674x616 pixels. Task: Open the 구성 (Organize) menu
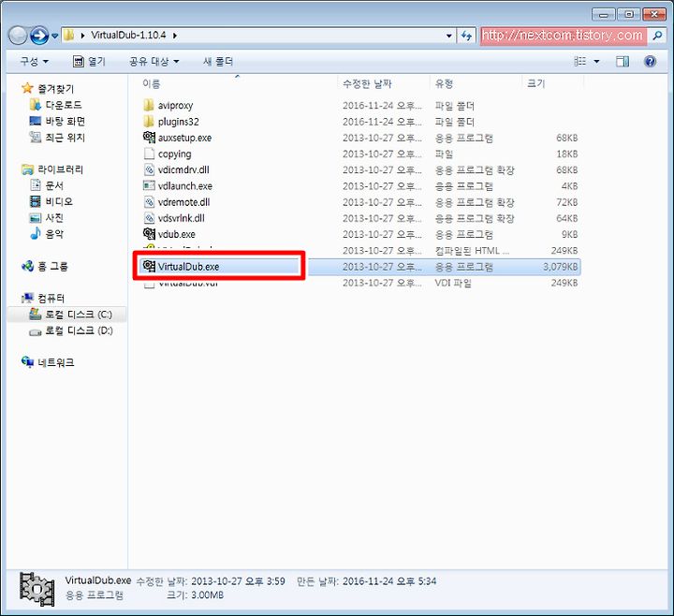coord(34,62)
